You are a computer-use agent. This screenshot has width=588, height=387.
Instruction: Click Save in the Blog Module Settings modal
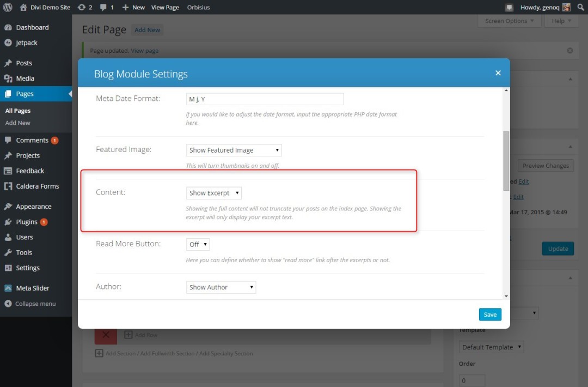click(x=489, y=314)
